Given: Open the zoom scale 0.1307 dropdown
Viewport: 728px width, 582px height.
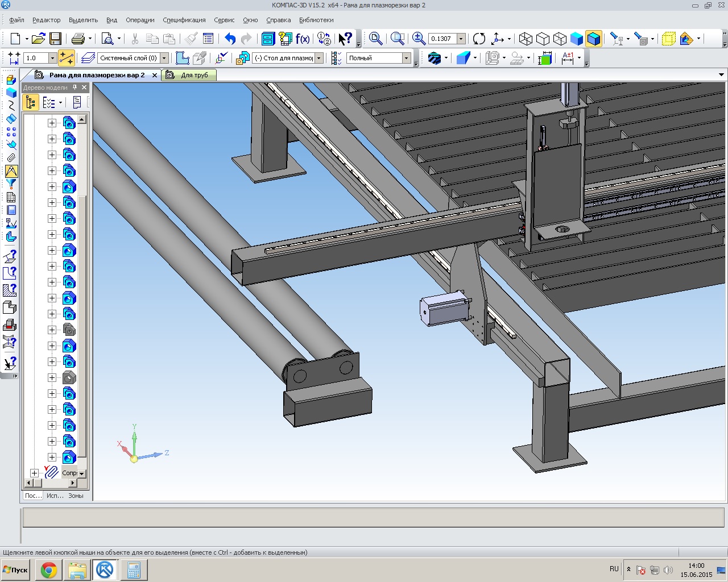Looking at the screenshot, I should click(x=461, y=39).
